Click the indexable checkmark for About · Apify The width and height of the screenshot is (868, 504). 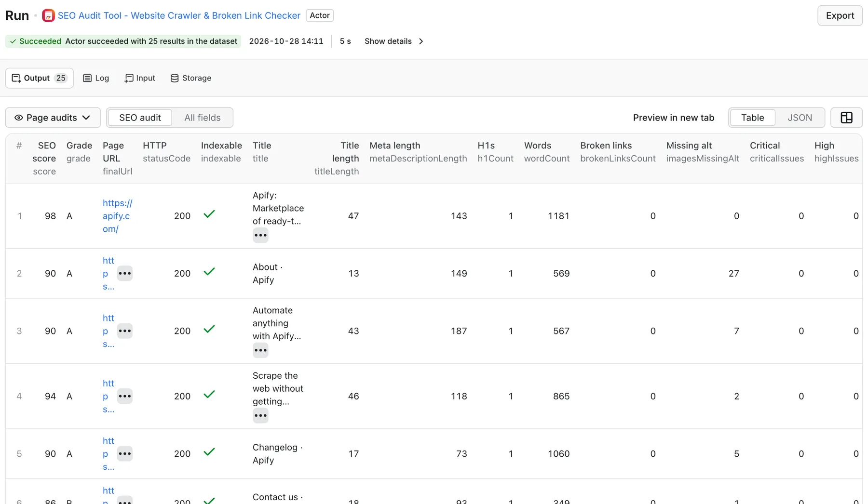click(209, 272)
